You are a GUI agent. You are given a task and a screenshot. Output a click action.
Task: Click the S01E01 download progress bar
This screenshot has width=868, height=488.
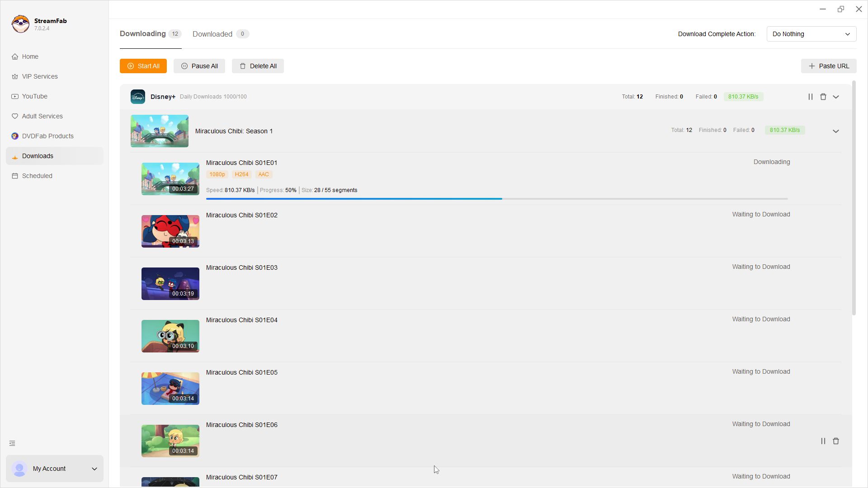tap(497, 199)
